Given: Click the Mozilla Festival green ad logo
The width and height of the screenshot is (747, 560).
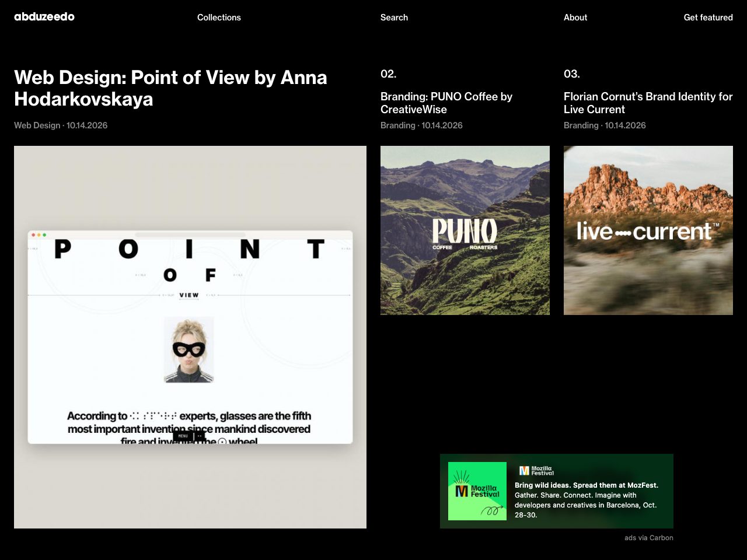Looking at the screenshot, I should (x=477, y=491).
